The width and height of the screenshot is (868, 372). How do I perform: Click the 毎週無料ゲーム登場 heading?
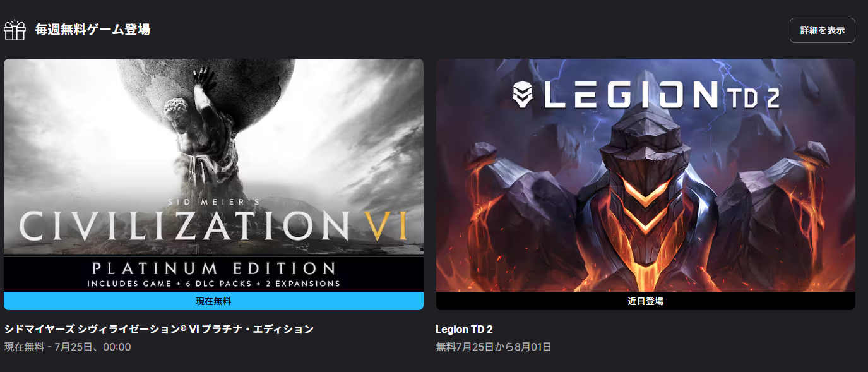[x=92, y=30]
